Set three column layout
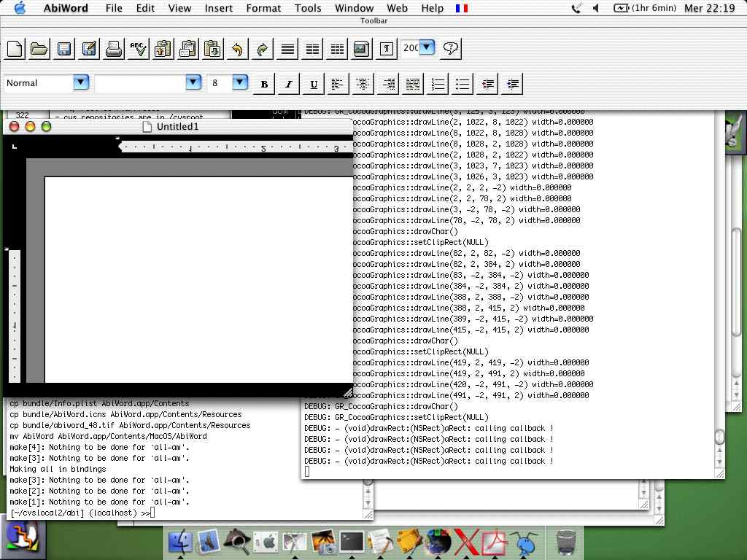The width and height of the screenshot is (747, 560). (337, 49)
